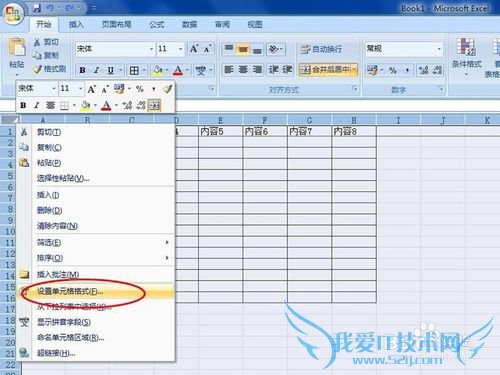Save the workbook from quick access toolbar
The image size is (500, 375).
click(37, 8)
